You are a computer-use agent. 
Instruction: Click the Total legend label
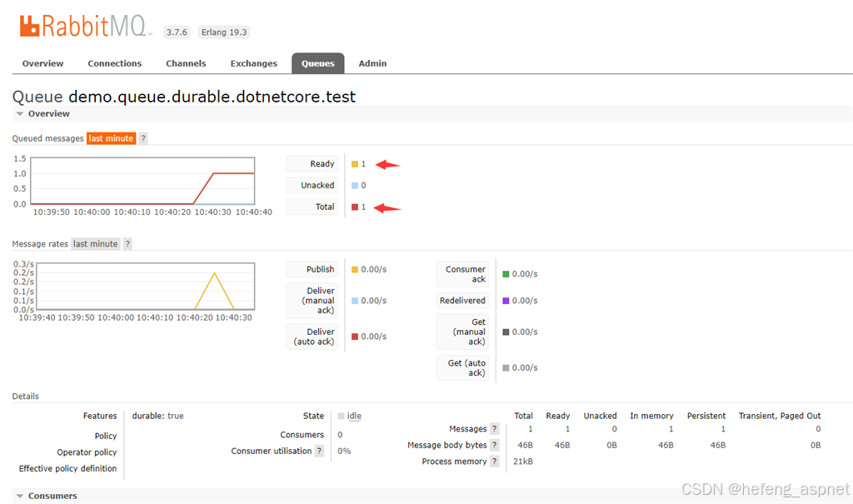tap(312, 207)
